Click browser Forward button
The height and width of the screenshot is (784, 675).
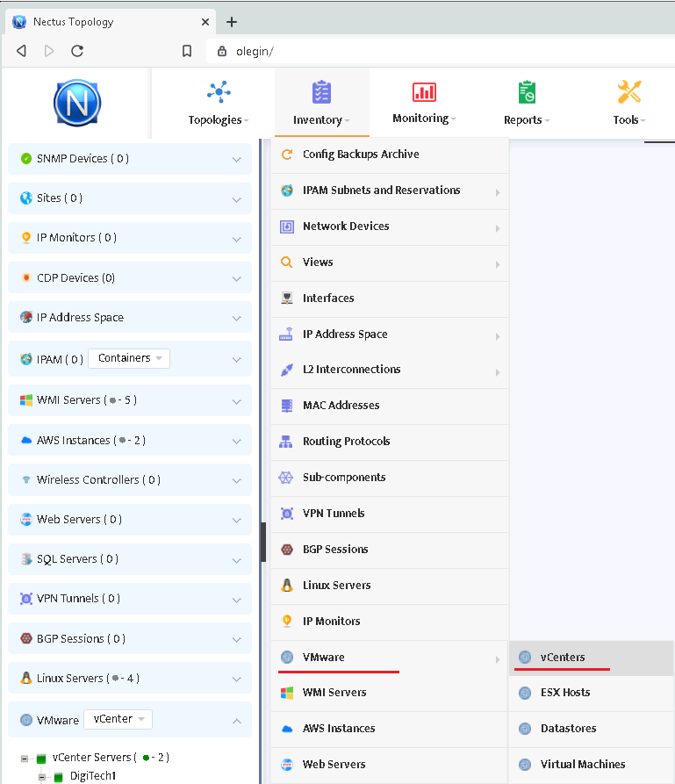click(48, 51)
